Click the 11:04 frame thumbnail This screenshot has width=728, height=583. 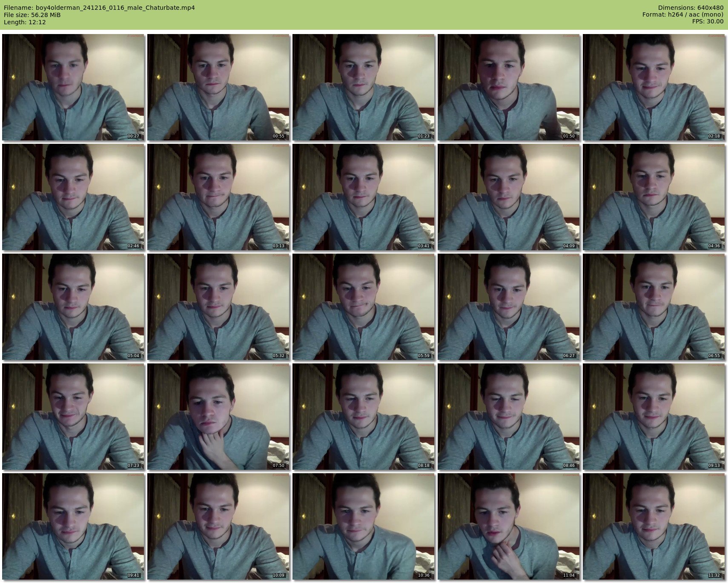509,526
